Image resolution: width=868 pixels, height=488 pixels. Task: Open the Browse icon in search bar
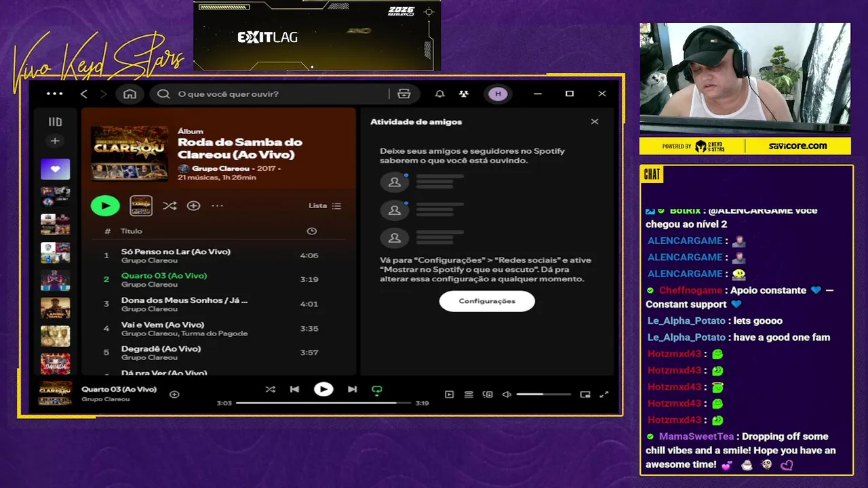click(404, 94)
